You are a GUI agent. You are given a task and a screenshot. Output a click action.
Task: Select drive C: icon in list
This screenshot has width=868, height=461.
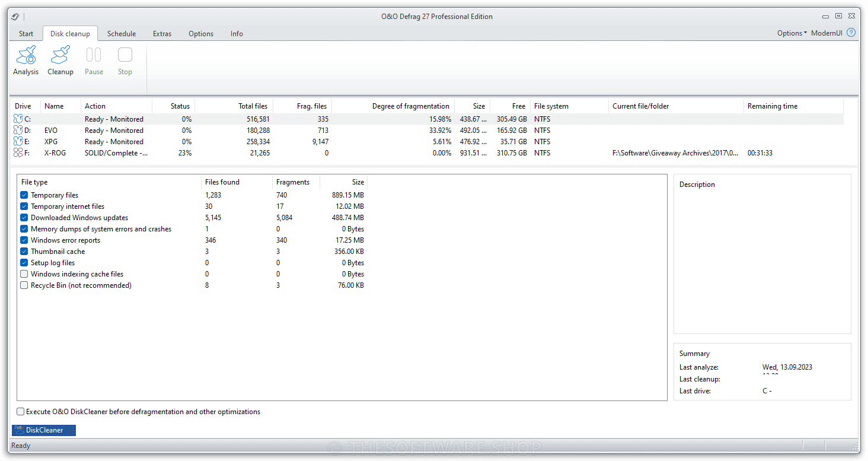point(18,119)
